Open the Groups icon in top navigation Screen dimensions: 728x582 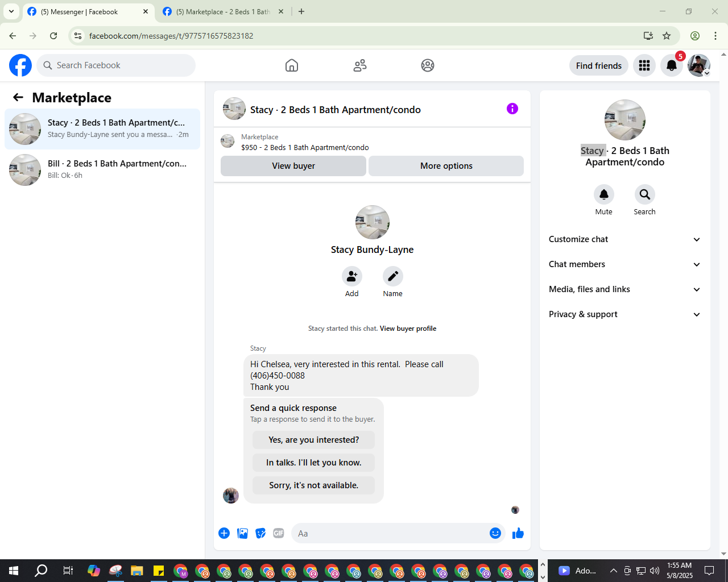click(x=428, y=65)
